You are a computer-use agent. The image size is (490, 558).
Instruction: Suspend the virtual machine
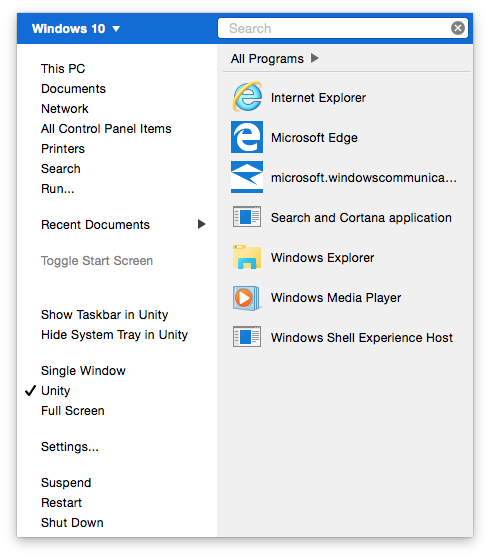(x=66, y=483)
